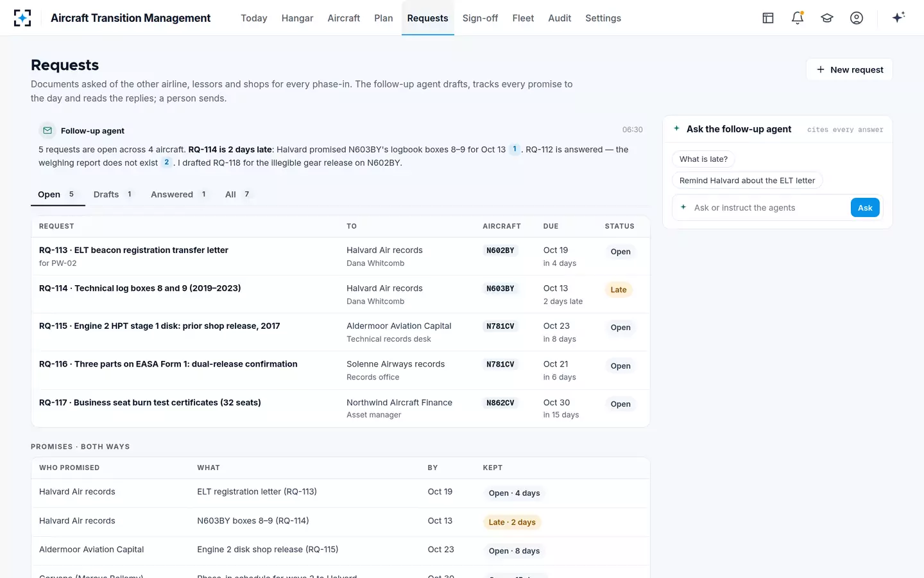Click citation badge 2 in agent summary
Image resolution: width=924 pixels, height=578 pixels.
(x=166, y=162)
